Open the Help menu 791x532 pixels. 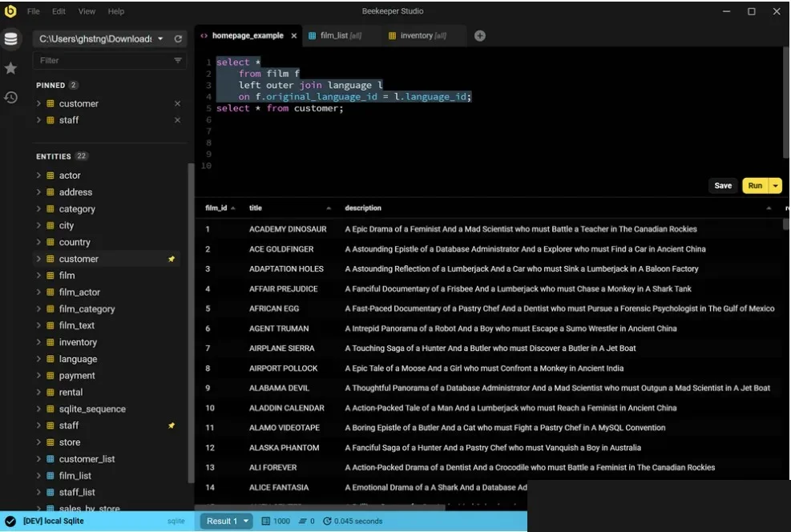click(x=116, y=11)
